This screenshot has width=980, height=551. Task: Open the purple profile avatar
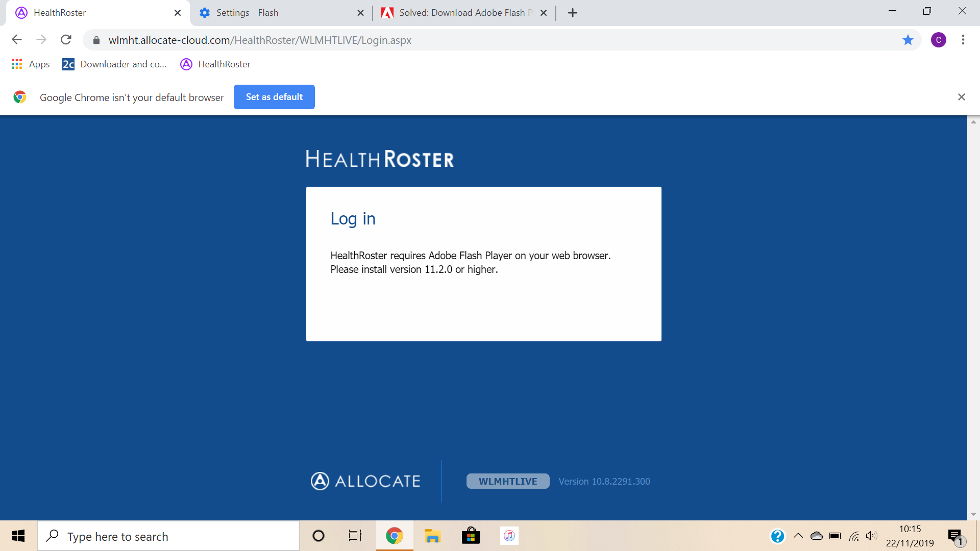pos(938,40)
